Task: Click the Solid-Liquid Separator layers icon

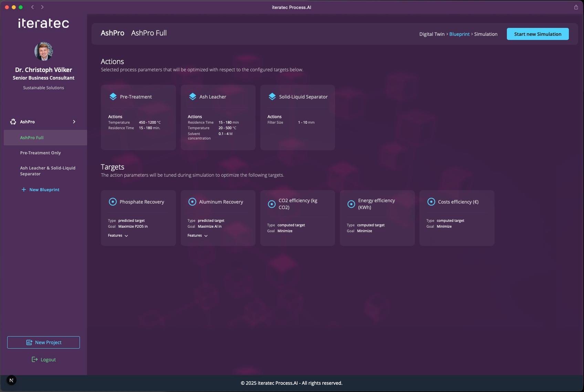Action: tap(272, 97)
